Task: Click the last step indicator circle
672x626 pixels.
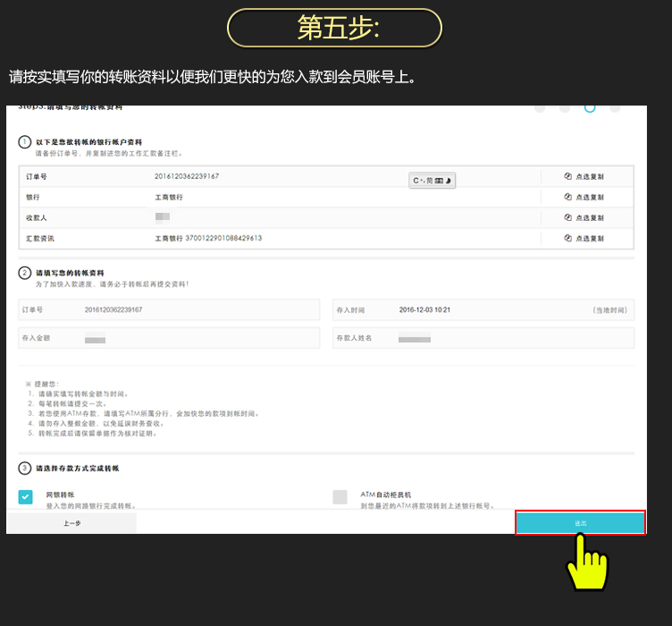Action: [615, 108]
